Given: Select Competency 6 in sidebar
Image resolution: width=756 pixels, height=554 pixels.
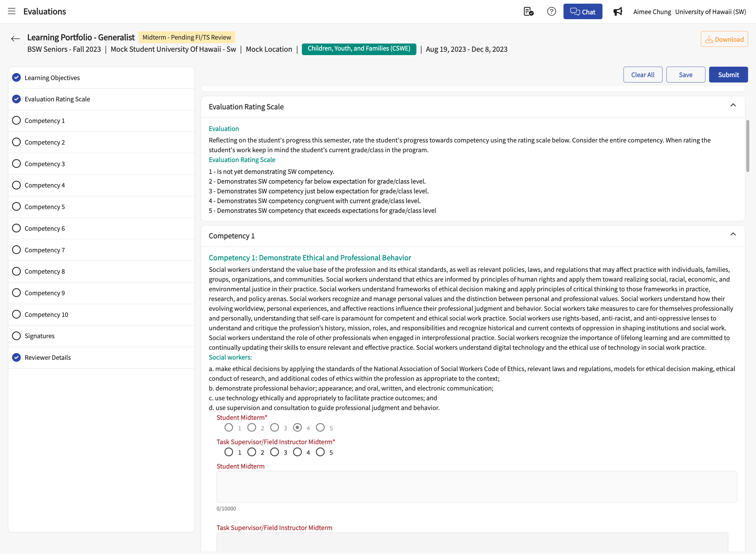Looking at the screenshot, I should [x=101, y=228].
